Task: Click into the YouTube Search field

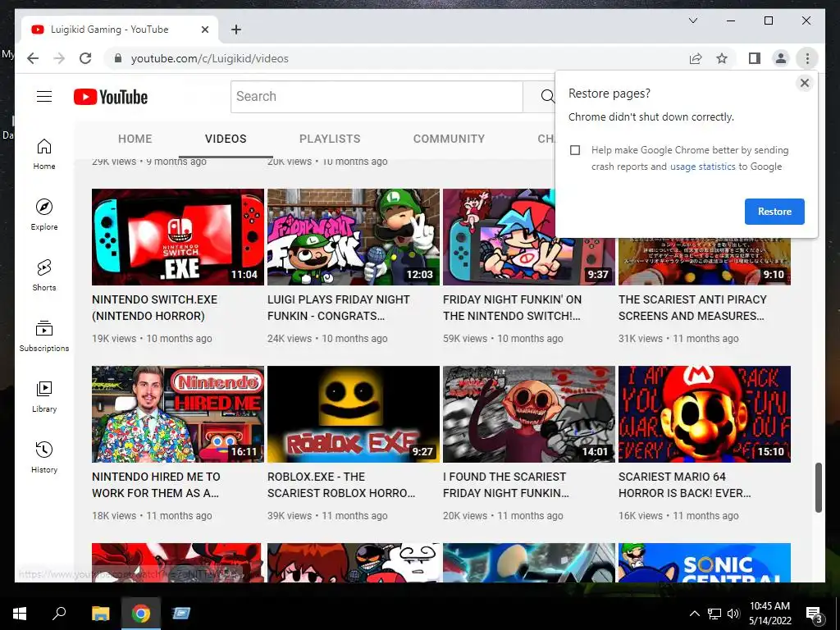Action: click(377, 97)
